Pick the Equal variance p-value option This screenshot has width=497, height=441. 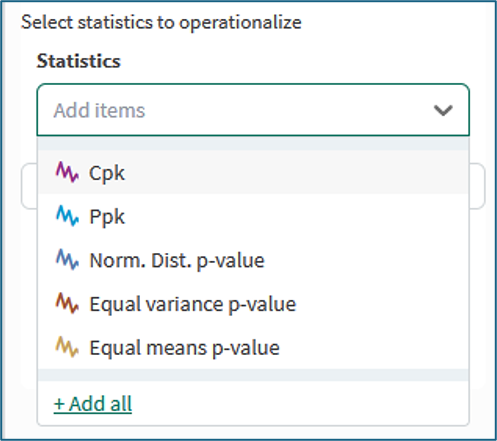click(253, 303)
